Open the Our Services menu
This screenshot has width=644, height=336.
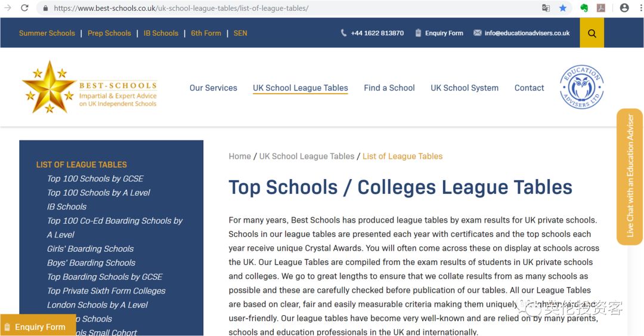[213, 88]
